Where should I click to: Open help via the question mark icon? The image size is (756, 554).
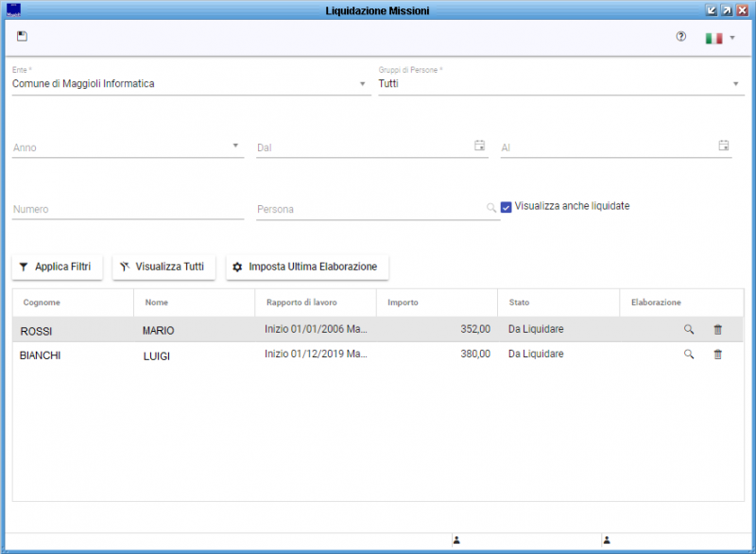[680, 37]
